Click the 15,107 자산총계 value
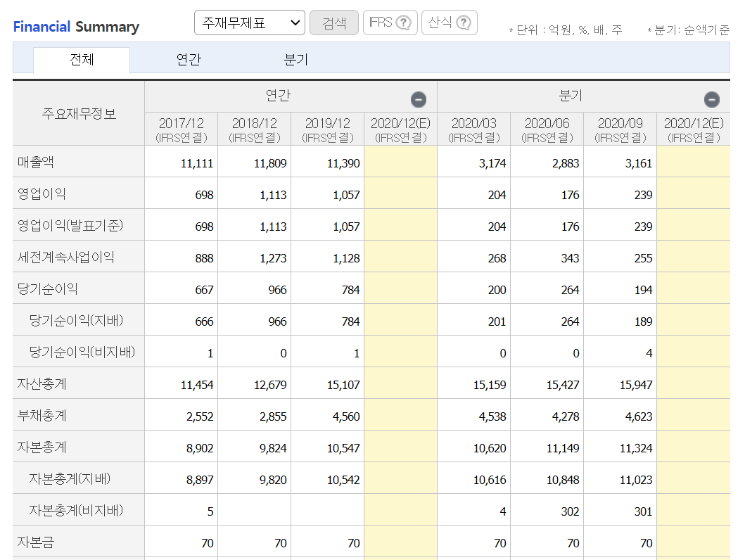 tap(343, 386)
